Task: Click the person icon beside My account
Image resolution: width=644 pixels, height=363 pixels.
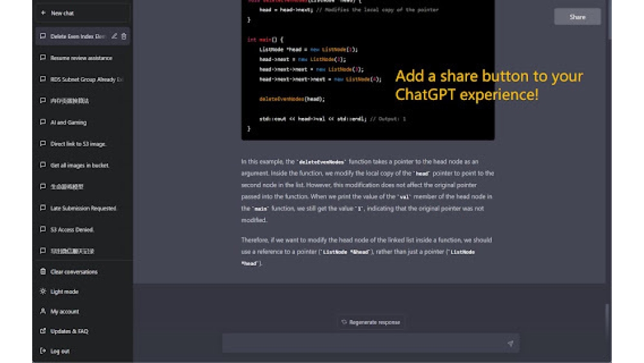Action: click(x=43, y=311)
